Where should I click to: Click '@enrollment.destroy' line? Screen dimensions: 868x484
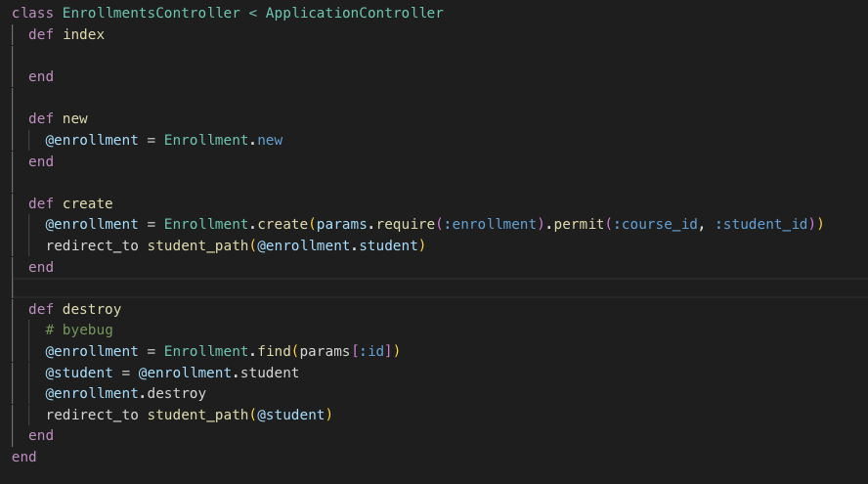[126, 394]
